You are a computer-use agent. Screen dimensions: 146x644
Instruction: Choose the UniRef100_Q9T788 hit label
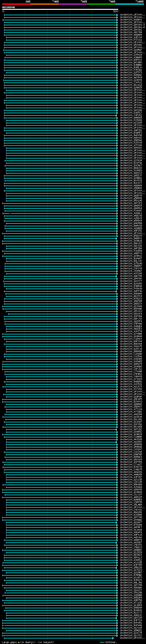(x=131, y=585)
